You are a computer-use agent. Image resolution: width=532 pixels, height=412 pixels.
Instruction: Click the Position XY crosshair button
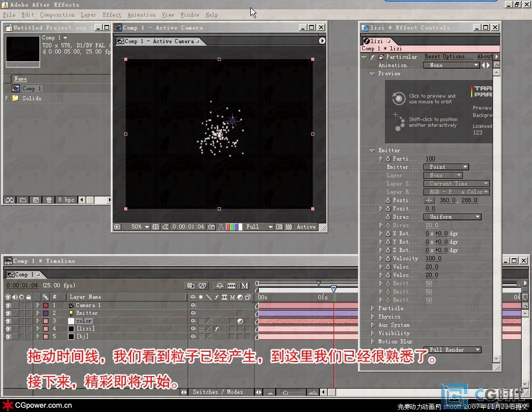click(x=429, y=200)
